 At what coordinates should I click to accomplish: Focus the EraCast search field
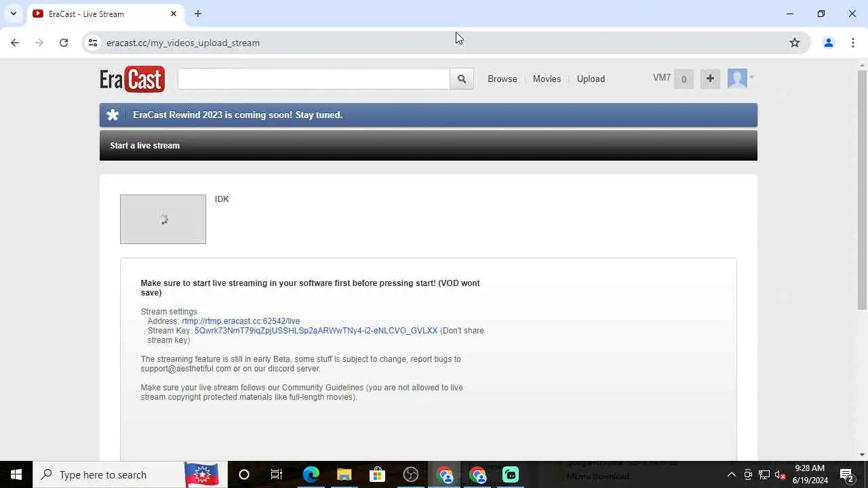pos(314,79)
